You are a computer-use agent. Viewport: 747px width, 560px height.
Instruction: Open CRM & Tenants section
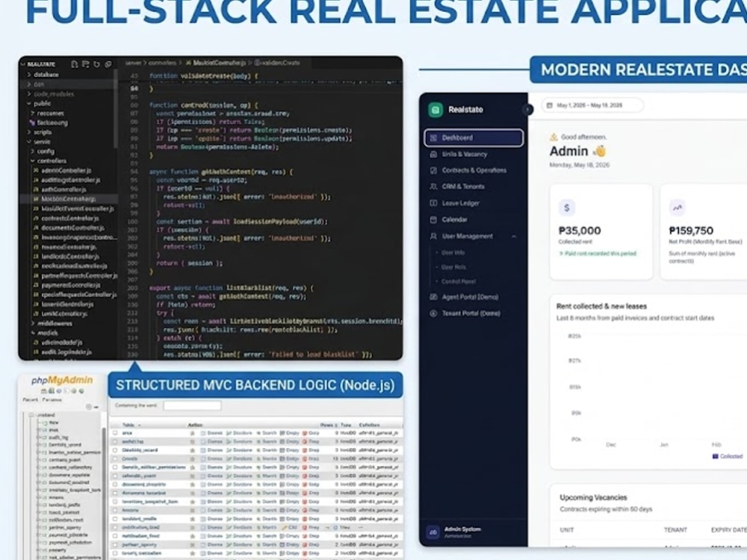coord(463,187)
